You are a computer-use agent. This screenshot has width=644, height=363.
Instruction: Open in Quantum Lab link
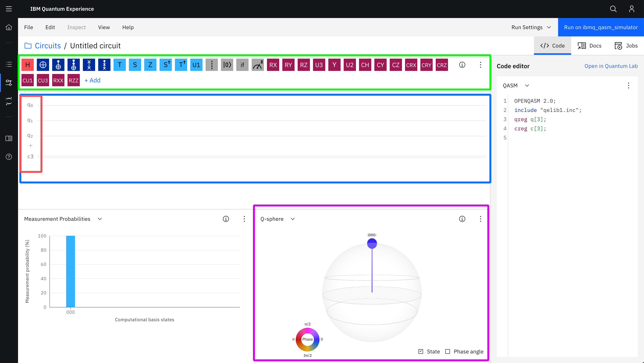[x=611, y=66]
